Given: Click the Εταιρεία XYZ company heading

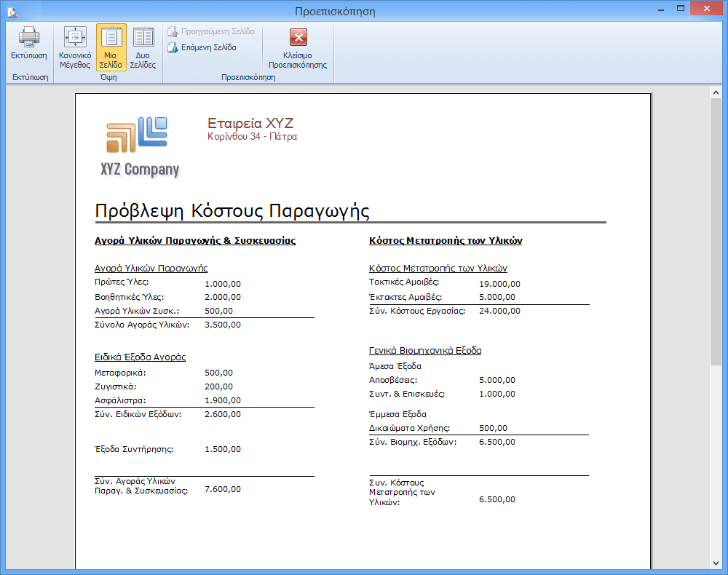Looking at the screenshot, I should pyautogui.click(x=250, y=123).
